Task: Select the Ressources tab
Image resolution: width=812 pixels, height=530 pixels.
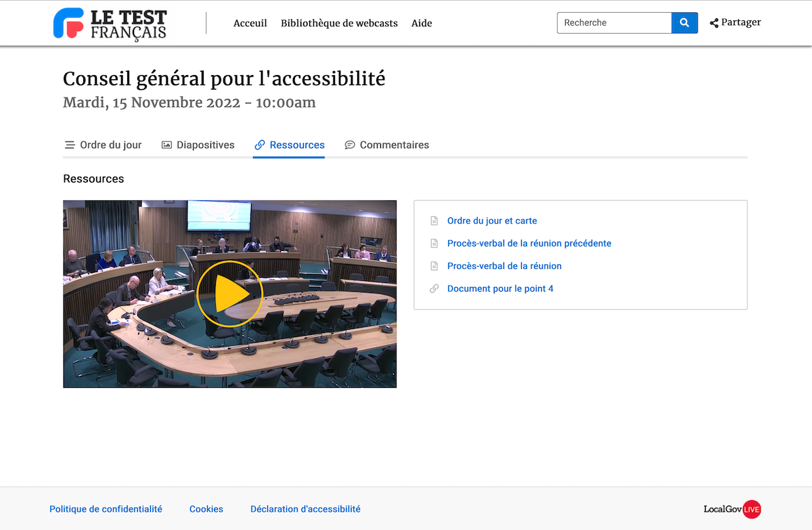Action: coord(289,145)
